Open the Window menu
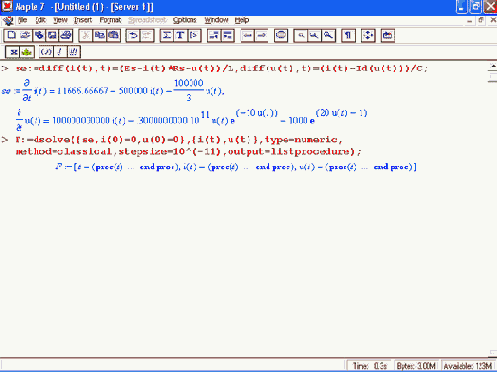The image size is (497, 372). coord(216,20)
